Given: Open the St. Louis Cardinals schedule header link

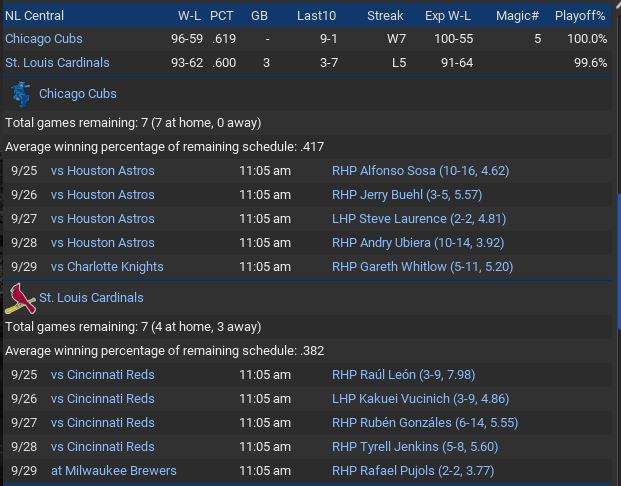Looking at the screenshot, I should pos(91,298).
